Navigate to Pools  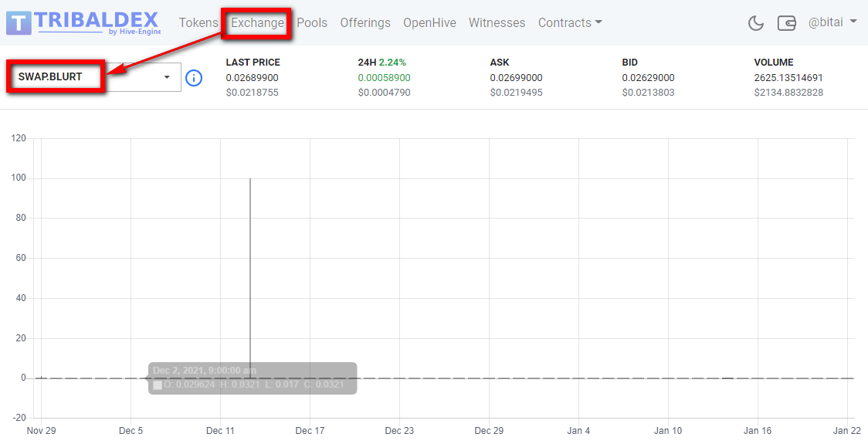(312, 22)
